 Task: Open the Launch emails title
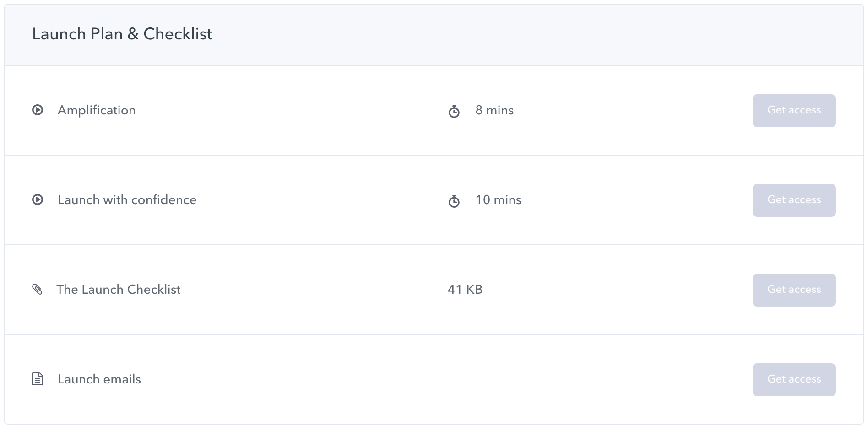coord(99,379)
